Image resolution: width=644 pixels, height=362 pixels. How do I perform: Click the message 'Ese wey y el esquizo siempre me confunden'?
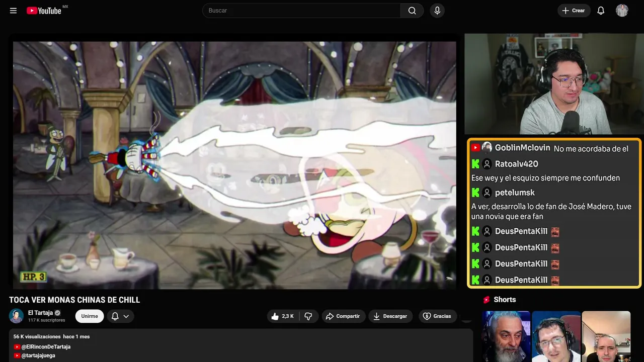click(x=545, y=178)
